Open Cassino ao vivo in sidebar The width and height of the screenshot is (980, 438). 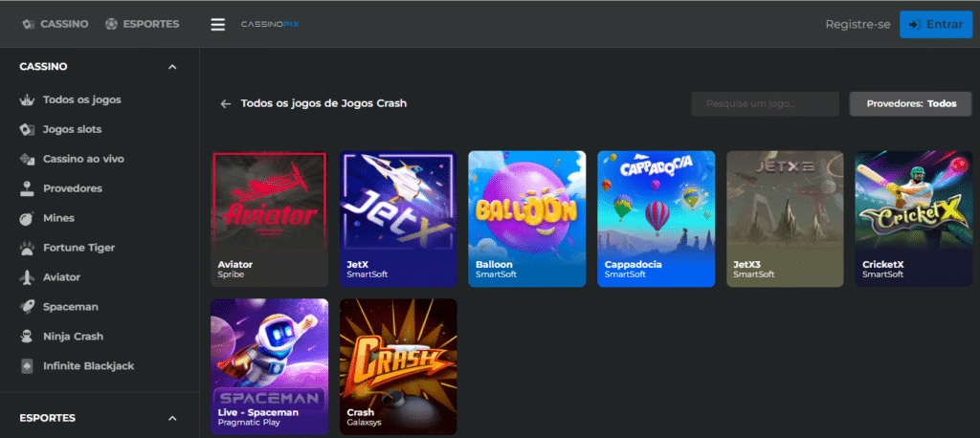point(83,159)
